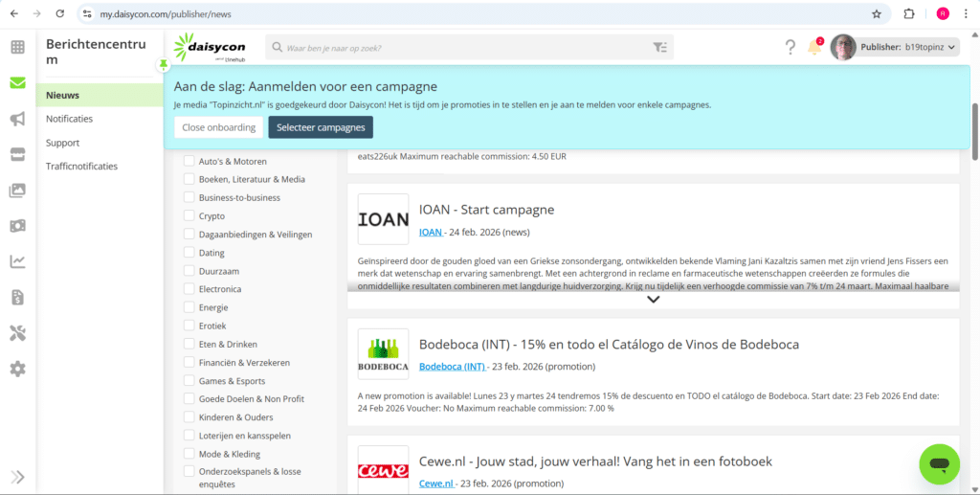Viewport: 980px width, 495px height.
Task: Check Onderzoekspanels & losse enquêtes category
Action: tap(189, 471)
